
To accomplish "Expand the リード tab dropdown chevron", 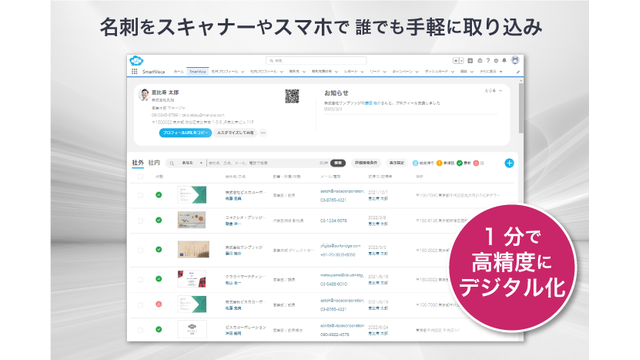I will click(x=384, y=72).
